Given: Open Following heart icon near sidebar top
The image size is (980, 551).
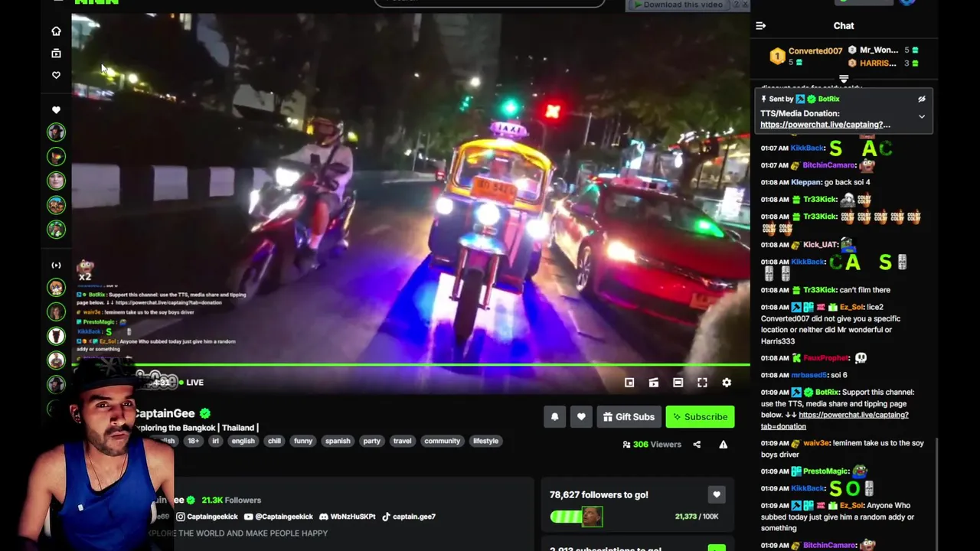Looking at the screenshot, I should tap(56, 75).
